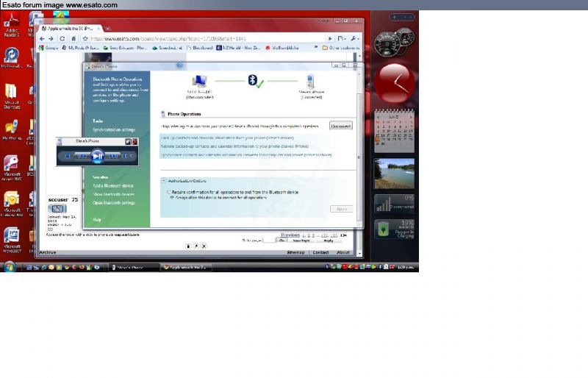Click the forum Reply button
This screenshot has height=378, width=588.
pos(328,240)
